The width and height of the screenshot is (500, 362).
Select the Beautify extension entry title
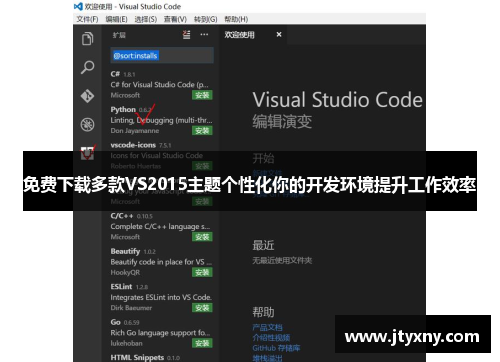tap(125, 251)
